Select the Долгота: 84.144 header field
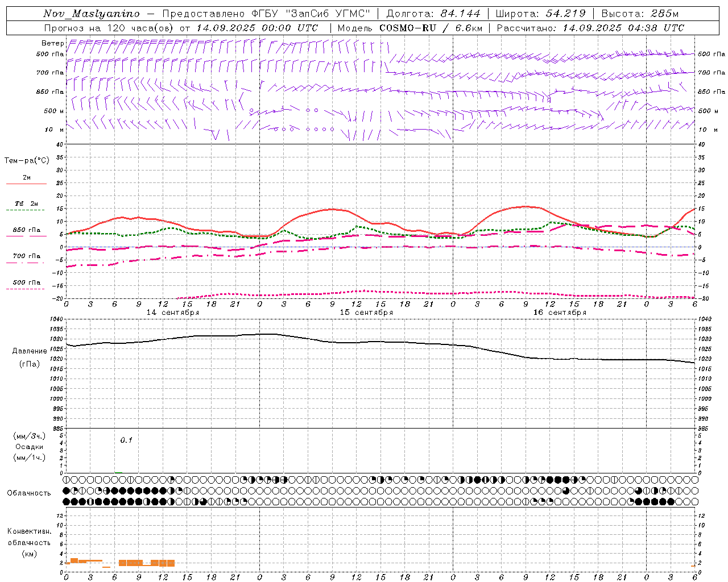Screen dimensions: 728x582 point(433,14)
